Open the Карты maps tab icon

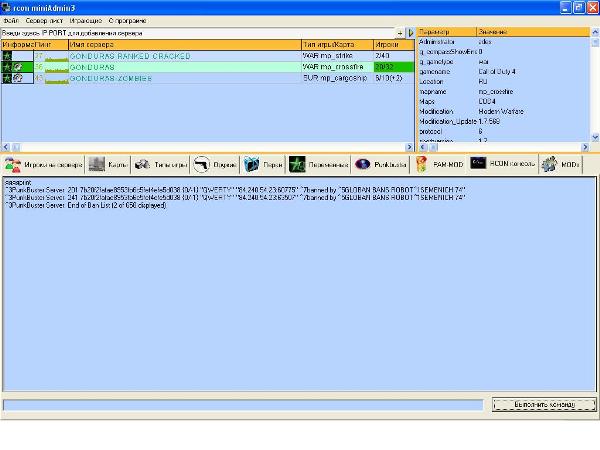97,165
